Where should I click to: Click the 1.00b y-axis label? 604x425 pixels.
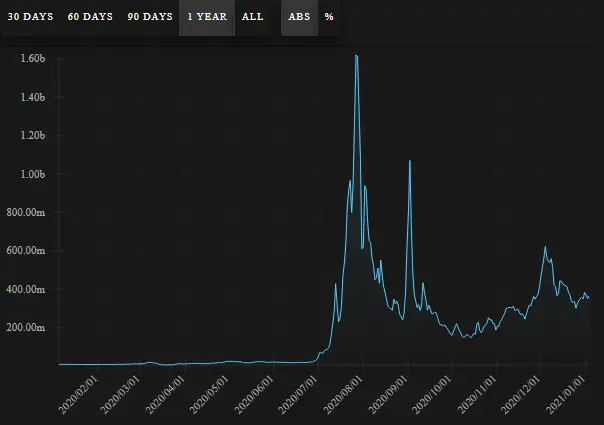tap(33, 174)
